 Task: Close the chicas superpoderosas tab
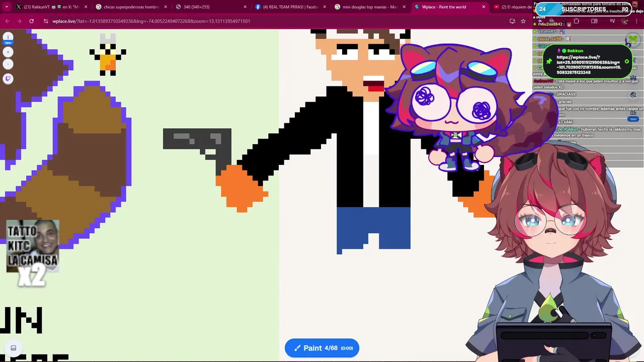[x=166, y=7]
